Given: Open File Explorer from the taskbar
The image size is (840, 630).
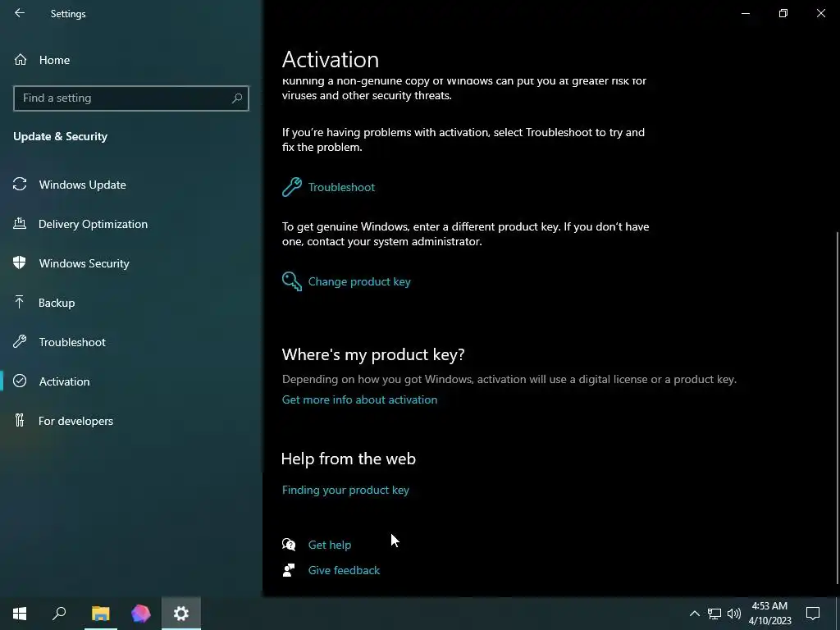Looking at the screenshot, I should coord(100,614).
